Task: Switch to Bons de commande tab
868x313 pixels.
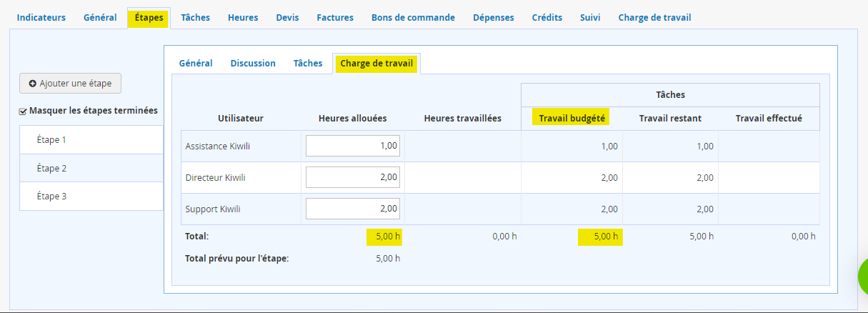Action: 413,17
